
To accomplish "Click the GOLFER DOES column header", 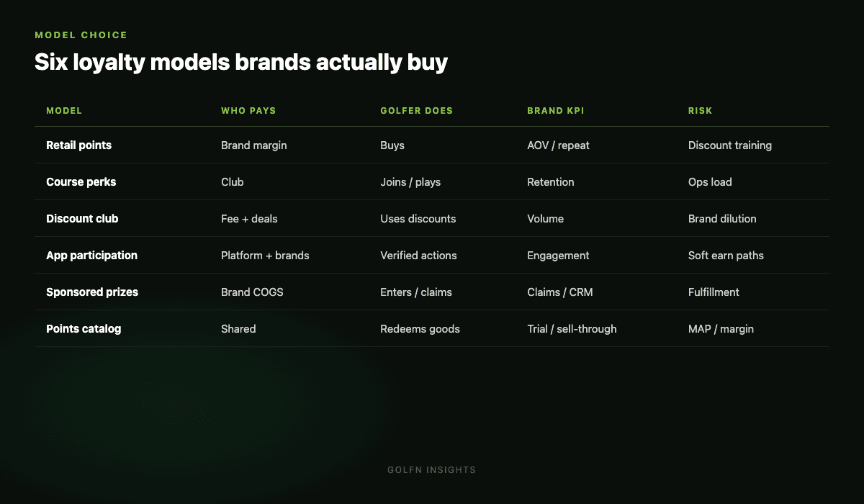I will (416, 111).
